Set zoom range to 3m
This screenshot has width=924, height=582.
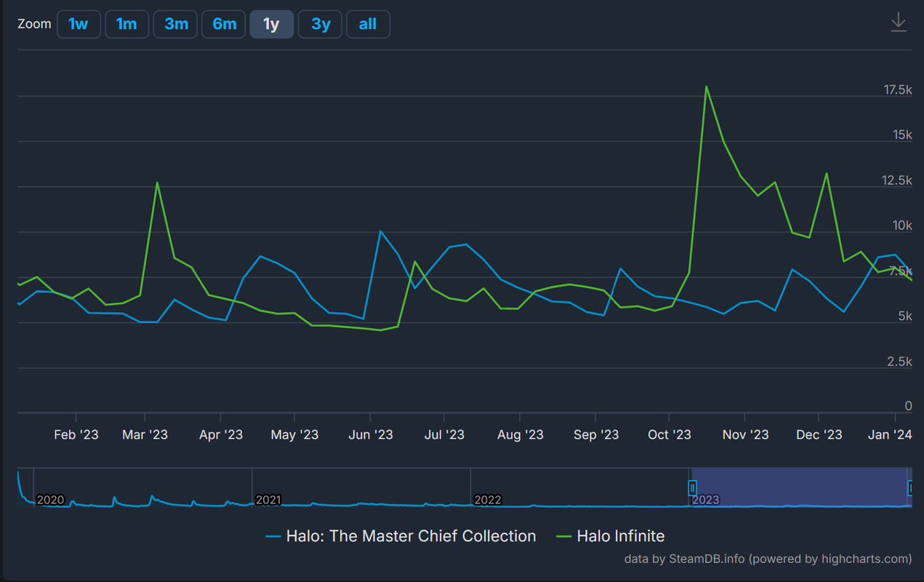pyautogui.click(x=175, y=24)
